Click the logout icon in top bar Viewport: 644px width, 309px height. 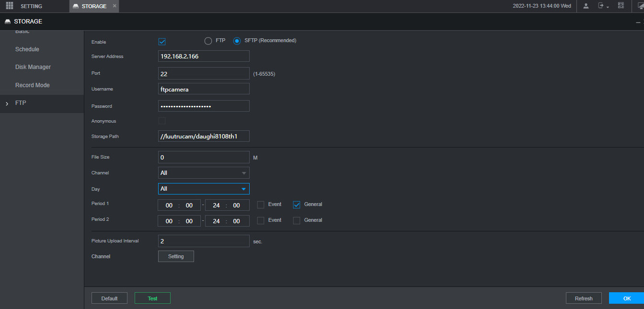(x=601, y=6)
